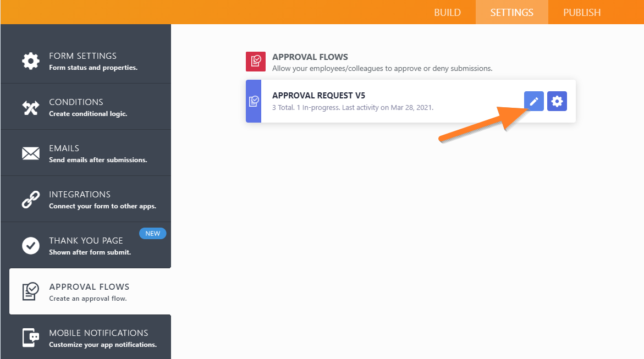Image resolution: width=644 pixels, height=359 pixels.
Task: Click 'Customize your app notifications.' subtitle
Action: pyautogui.click(x=103, y=345)
